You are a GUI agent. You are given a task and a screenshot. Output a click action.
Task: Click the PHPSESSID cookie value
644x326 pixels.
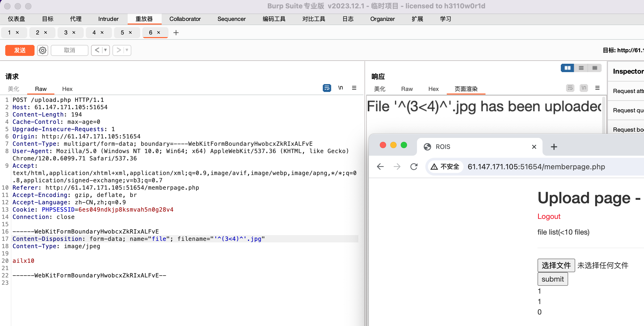[126, 209]
